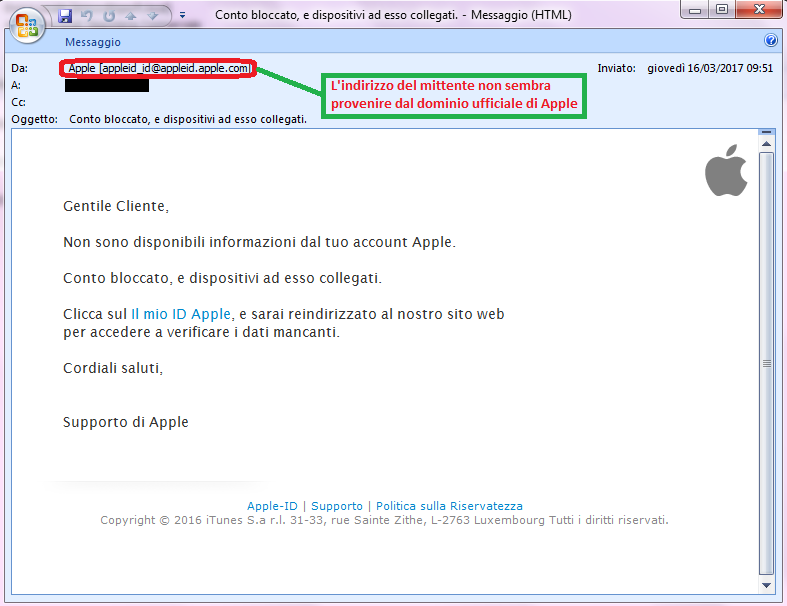787x606 pixels.
Task: Click the Copyright 2016 iTunes footer text
Action: (384, 520)
